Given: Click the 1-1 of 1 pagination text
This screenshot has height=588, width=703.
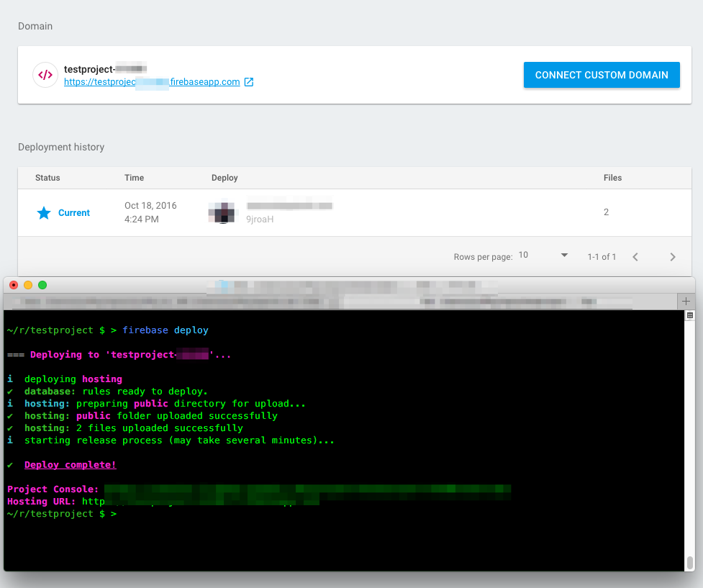Looking at the screenshot, I should pyautogui.click(x=602, y=257).
